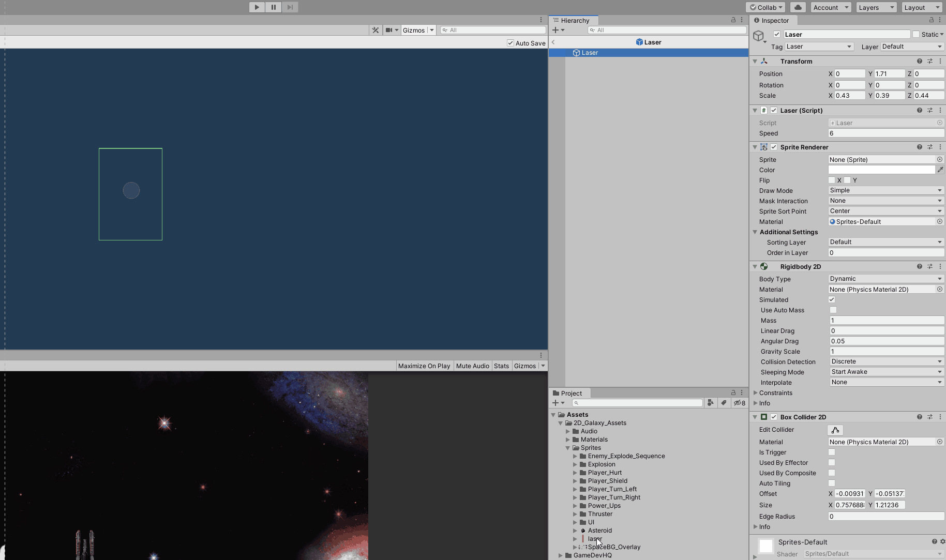
Task: Toggle Game view Gizmos button
Action: pyautogui.click(x=524, y=366)
